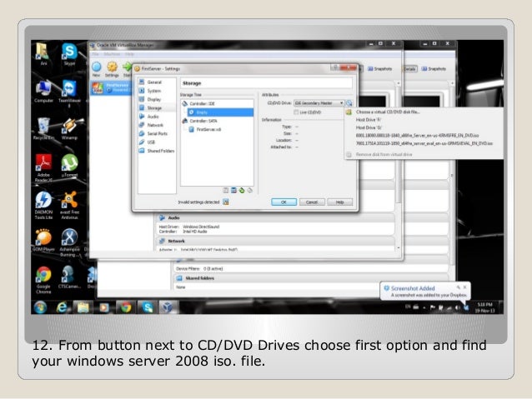The image size is (532, 399).
Task: Click Remove disk from virtual drive entry
Action: pos(384,155)
